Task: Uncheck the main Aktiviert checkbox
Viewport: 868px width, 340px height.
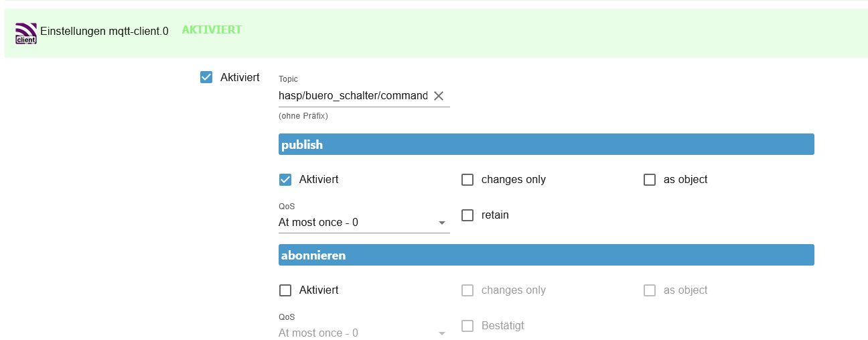Action: tap(206, 77)
